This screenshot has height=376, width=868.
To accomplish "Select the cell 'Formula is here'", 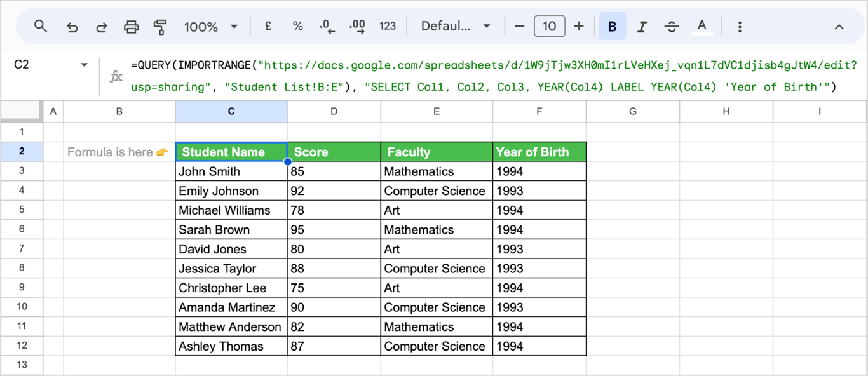I will pos(119,152).
